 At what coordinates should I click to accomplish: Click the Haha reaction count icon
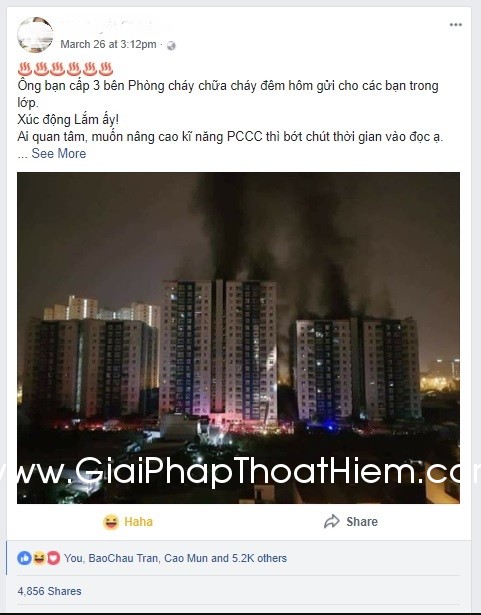39,558
